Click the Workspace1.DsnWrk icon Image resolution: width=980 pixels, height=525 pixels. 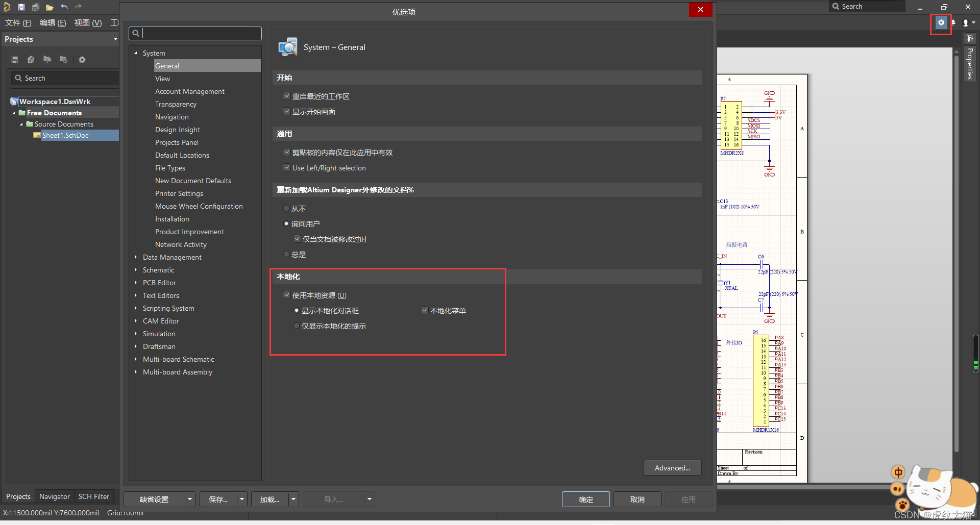point(14,102)
